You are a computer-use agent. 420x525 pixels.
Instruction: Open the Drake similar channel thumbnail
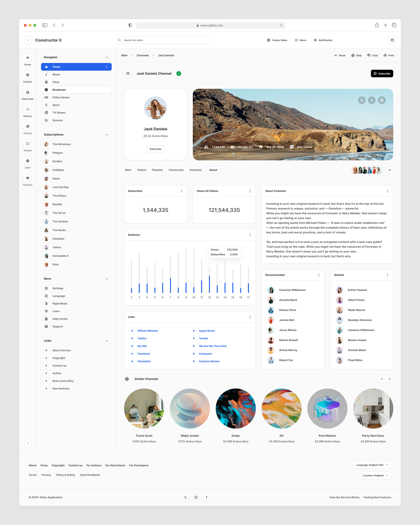[x=236, y=408]
